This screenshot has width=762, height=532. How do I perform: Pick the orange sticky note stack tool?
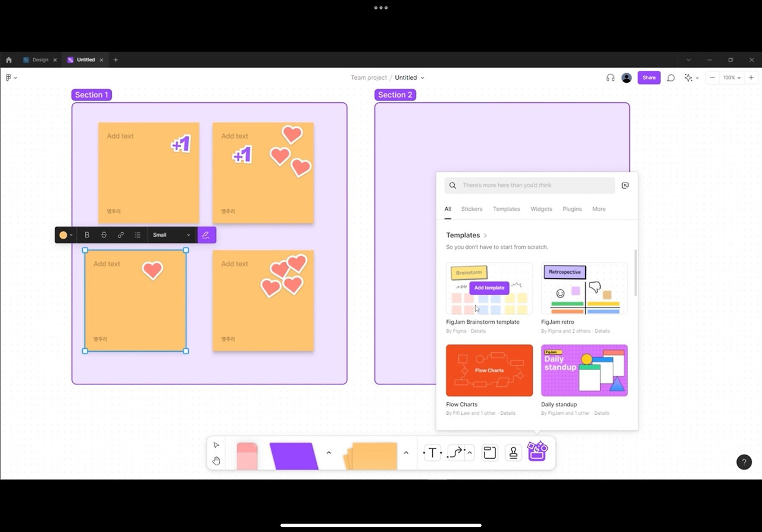click(x=371, y=456)
